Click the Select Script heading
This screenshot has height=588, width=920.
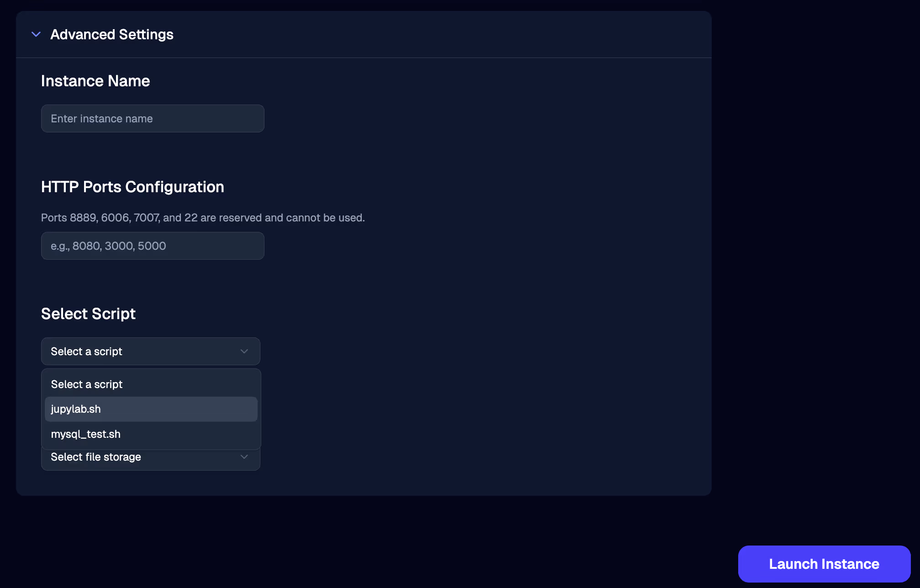coord(88,314)
